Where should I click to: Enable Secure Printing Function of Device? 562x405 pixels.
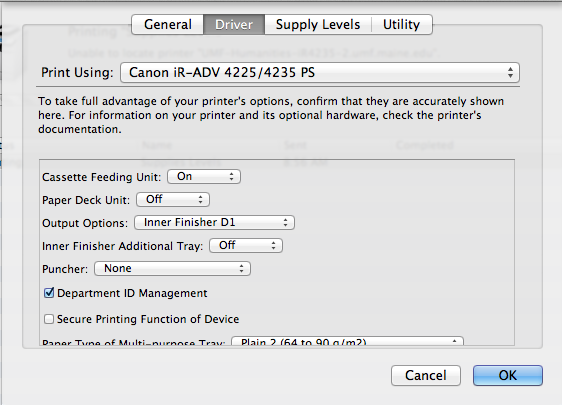(49, 319)
